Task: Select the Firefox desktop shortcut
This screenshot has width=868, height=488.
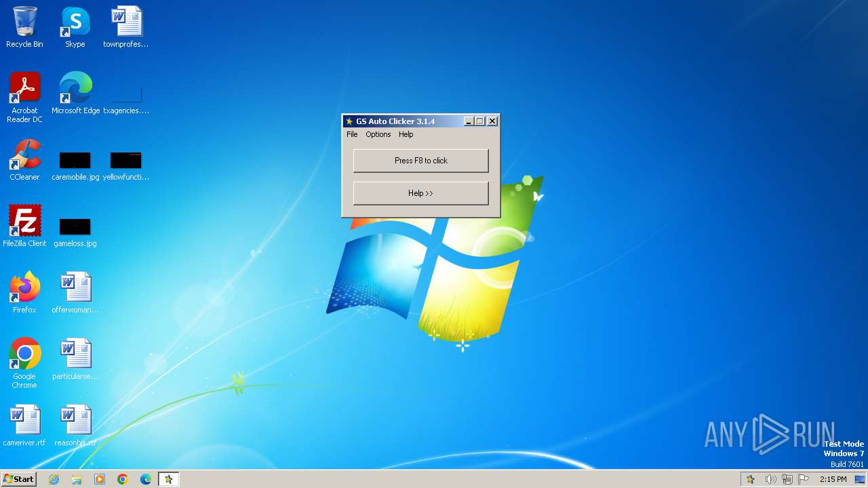Action: [x=24, y=292]
